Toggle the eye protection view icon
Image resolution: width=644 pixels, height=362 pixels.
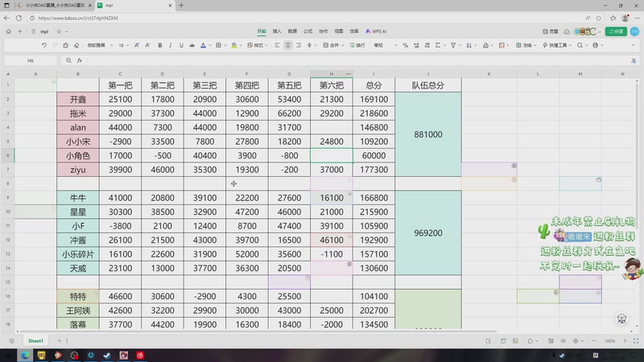coord(563,340)
